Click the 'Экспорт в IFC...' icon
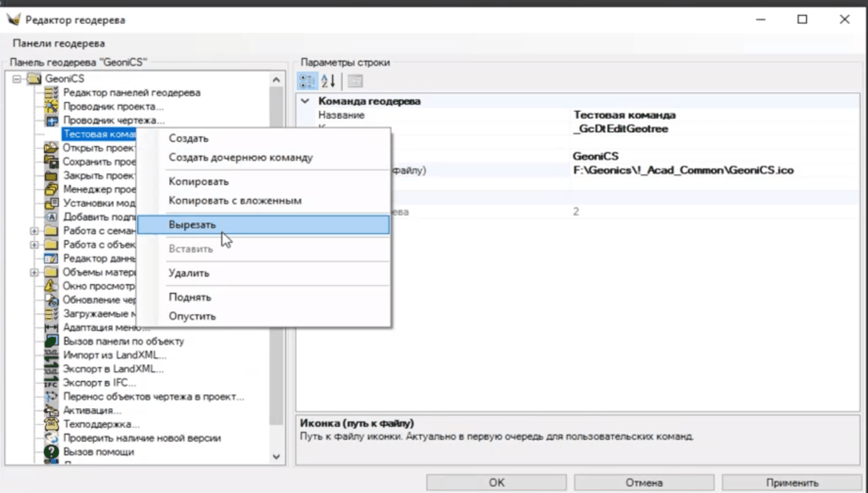The height and width of the screenshot is (493, 868). coord(52,383)
